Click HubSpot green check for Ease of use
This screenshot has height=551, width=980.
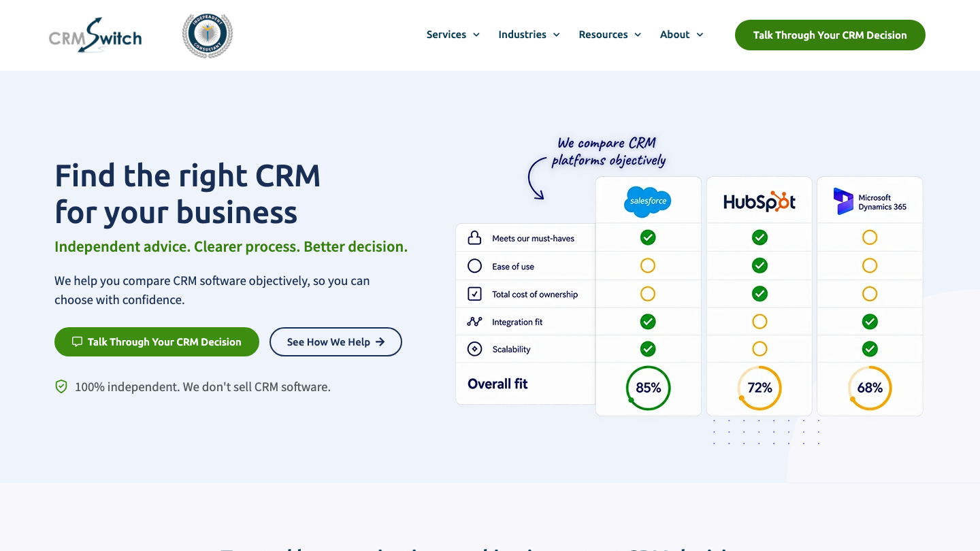point(759,265)
